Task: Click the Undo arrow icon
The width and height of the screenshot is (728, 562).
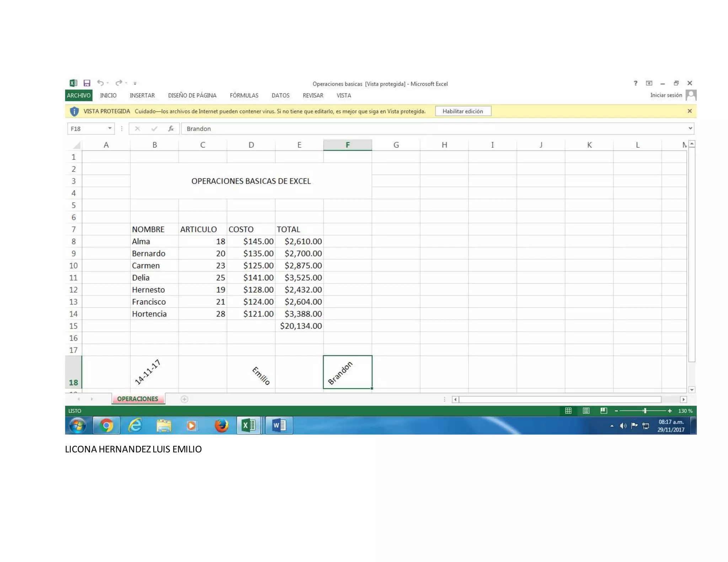Action: [100, 83]
